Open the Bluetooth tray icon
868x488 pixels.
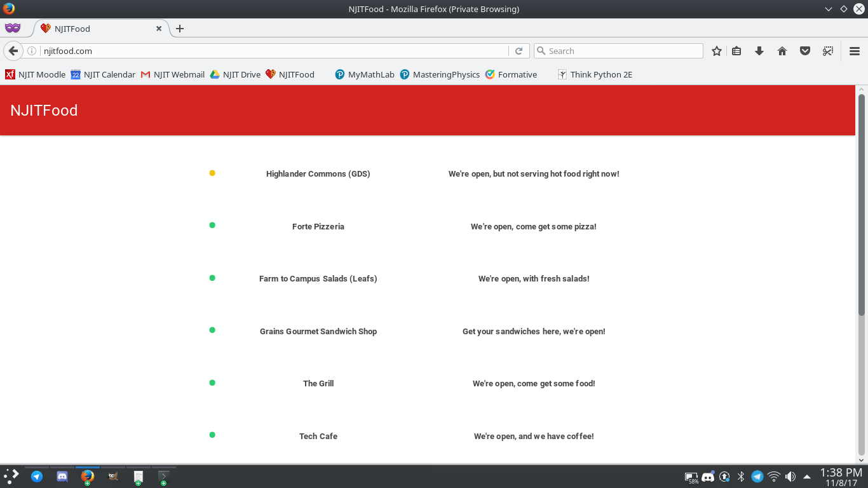click(741, 477)
